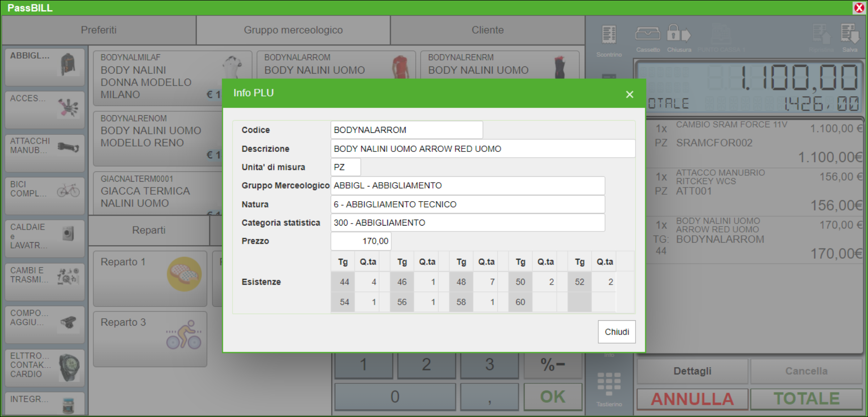868x417 pixels.
Task: Select the Reparto 3 cyclist tile
Action: (150, 339)
